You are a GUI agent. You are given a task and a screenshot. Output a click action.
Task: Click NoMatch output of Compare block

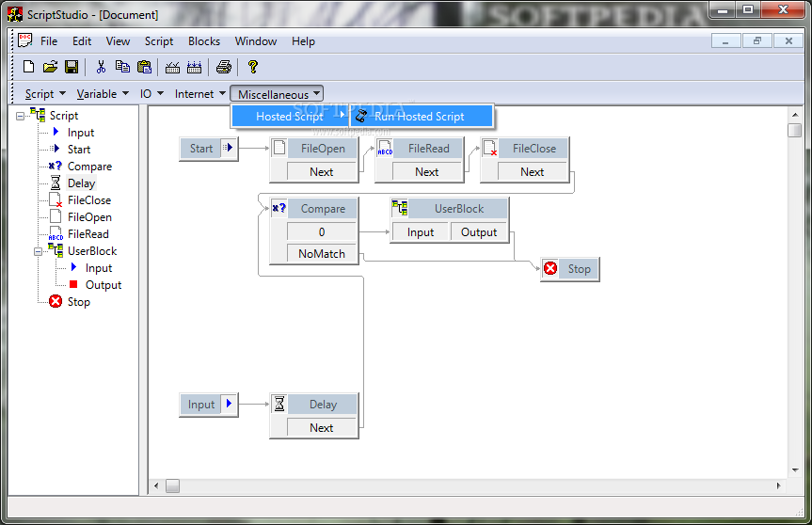[x=322, y=254]
